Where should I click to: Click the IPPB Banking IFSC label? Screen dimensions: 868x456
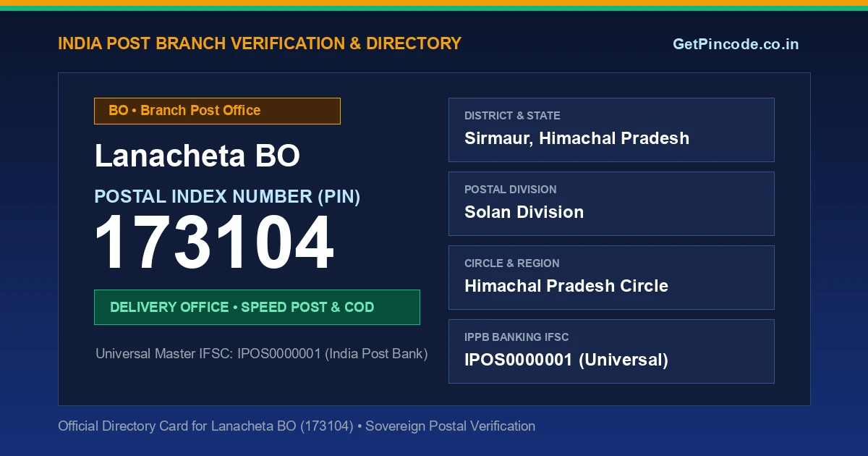pos(516,337)
